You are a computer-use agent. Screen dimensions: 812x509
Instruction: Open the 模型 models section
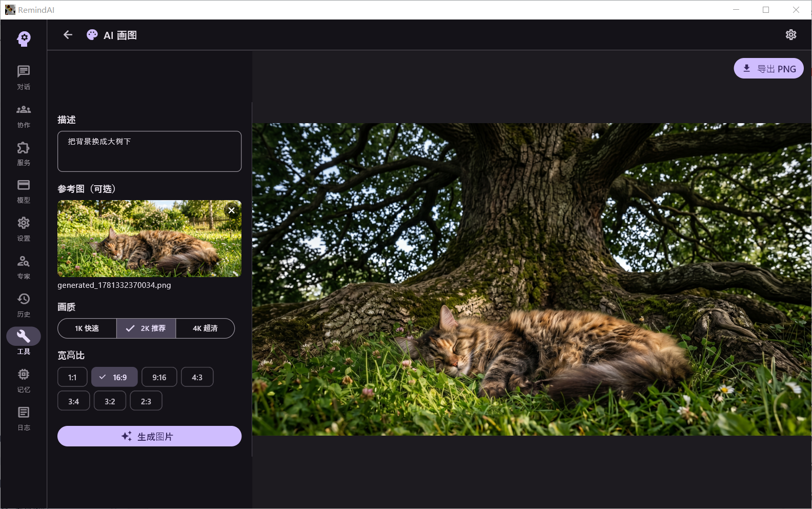(x=24, y=191)
